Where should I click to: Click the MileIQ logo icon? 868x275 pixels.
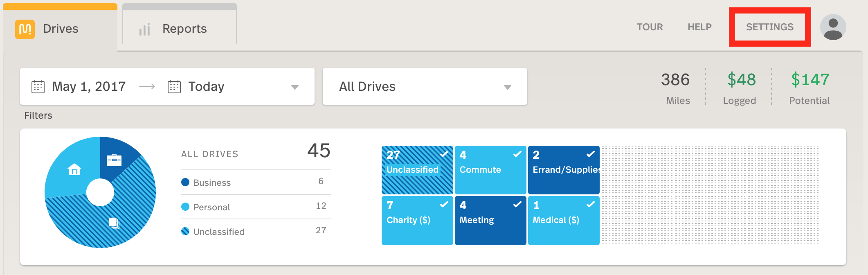coord(25,29)
